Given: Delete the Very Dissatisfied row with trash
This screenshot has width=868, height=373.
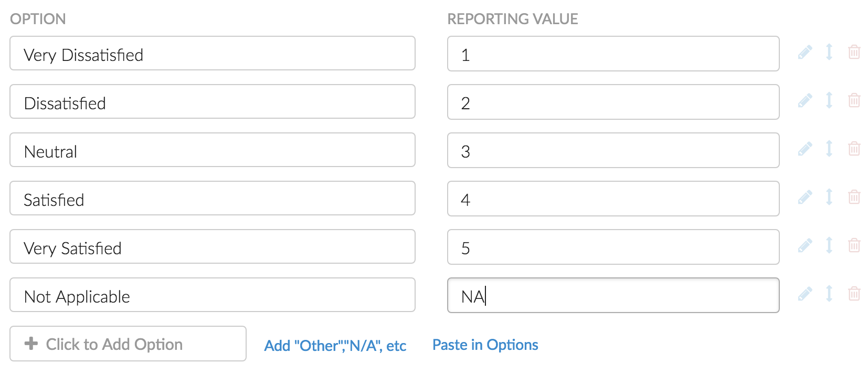Looking at the screenshot, I should [854, 52].
